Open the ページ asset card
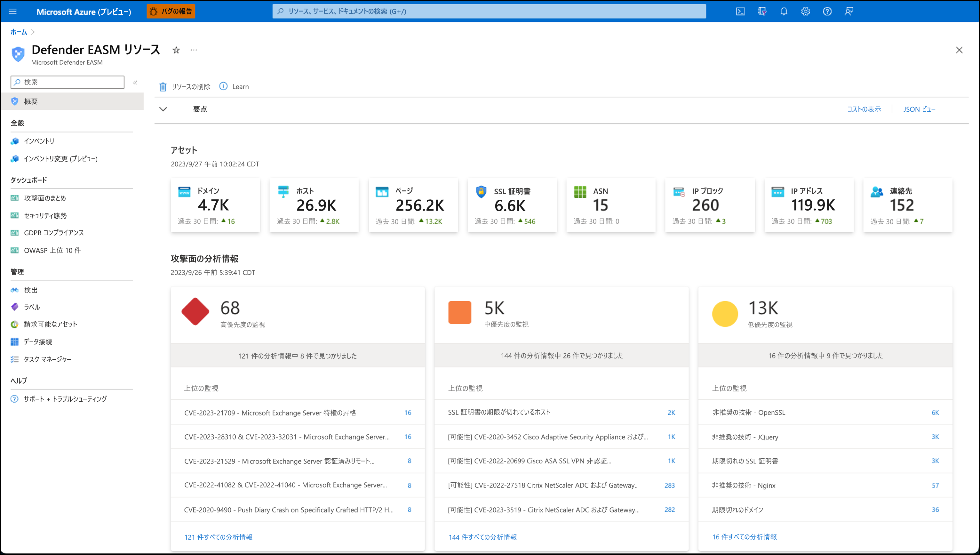The width and height of the screenshot is (980, 555). click(413, 205)
